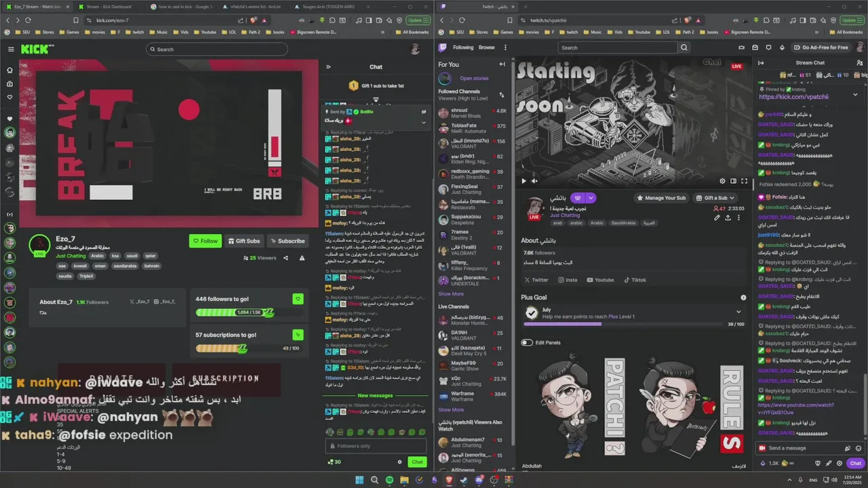This screenshot has width=868, height=488.
Task: Open notification dropdown arrow beside bell
Action: (x=591, y=198)
